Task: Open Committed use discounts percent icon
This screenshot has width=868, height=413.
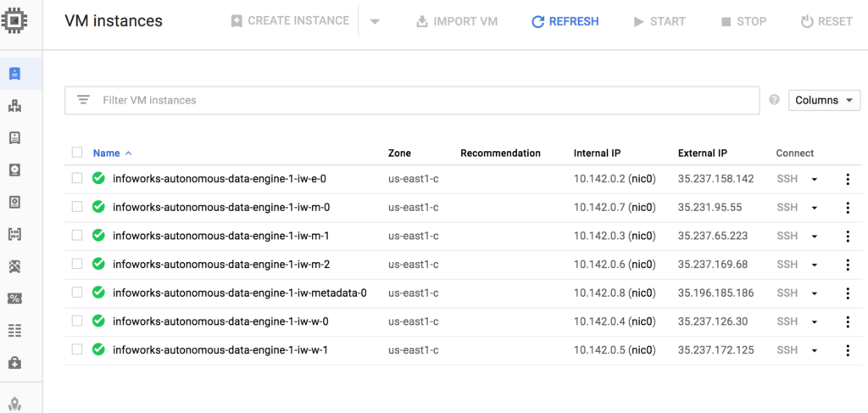Action: [15, 299]
